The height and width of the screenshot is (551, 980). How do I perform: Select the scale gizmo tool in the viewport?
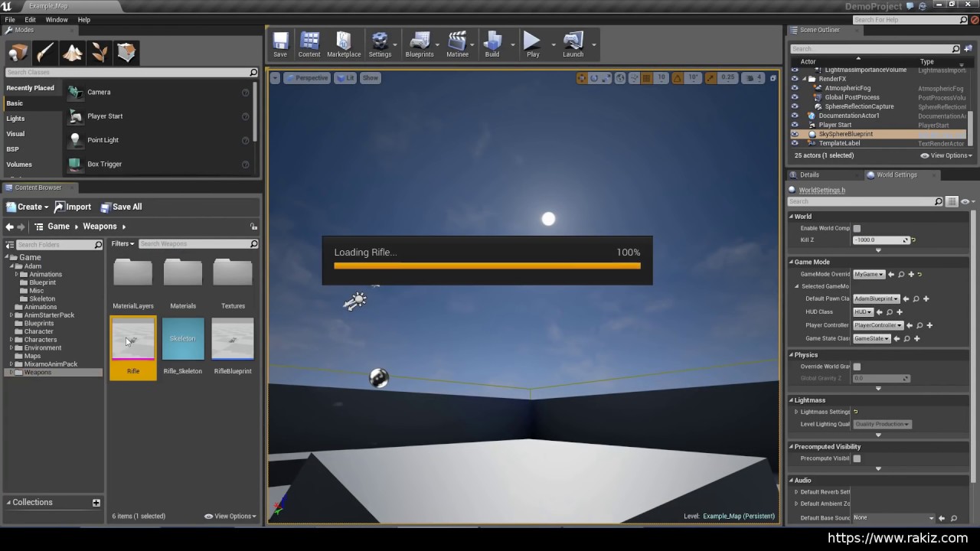606,78
